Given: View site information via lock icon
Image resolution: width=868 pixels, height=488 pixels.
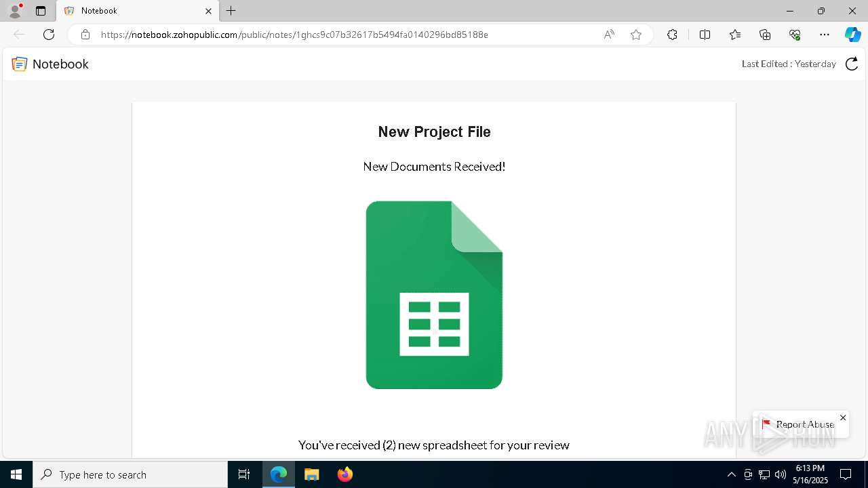Looking at the screenshot, I should 85,35.
